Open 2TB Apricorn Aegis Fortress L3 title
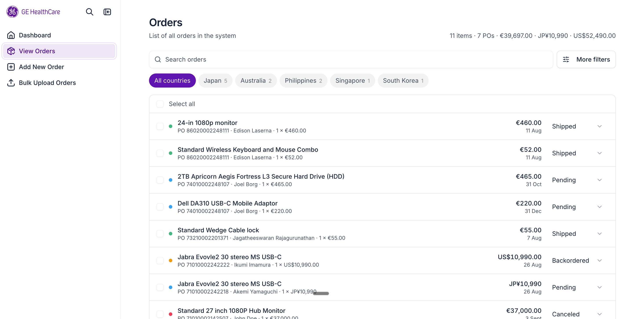644x319 pixels. (261, 176)
